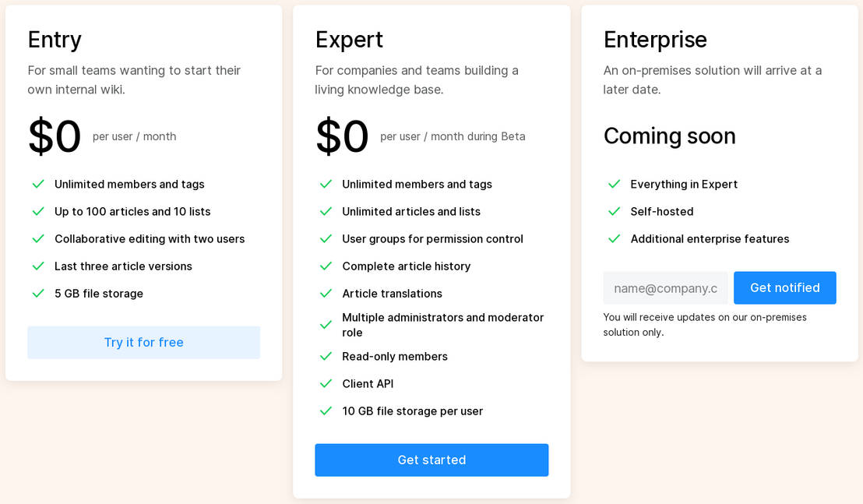
Task: Click checkmark next to Complete article history
Action: click(x=326, y=266)
